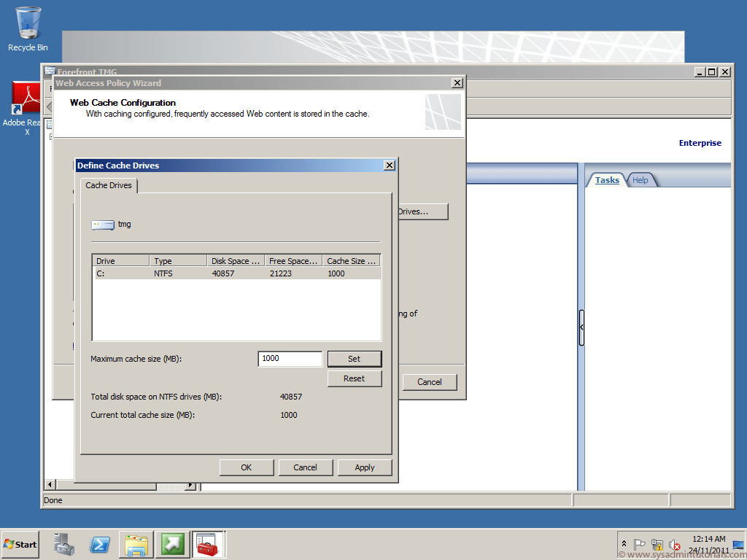Select the Cache Drives tab

109,185
